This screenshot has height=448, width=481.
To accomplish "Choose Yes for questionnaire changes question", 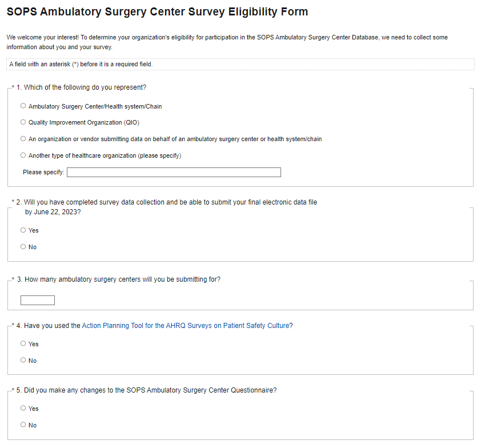I will [x=23, y=409].
